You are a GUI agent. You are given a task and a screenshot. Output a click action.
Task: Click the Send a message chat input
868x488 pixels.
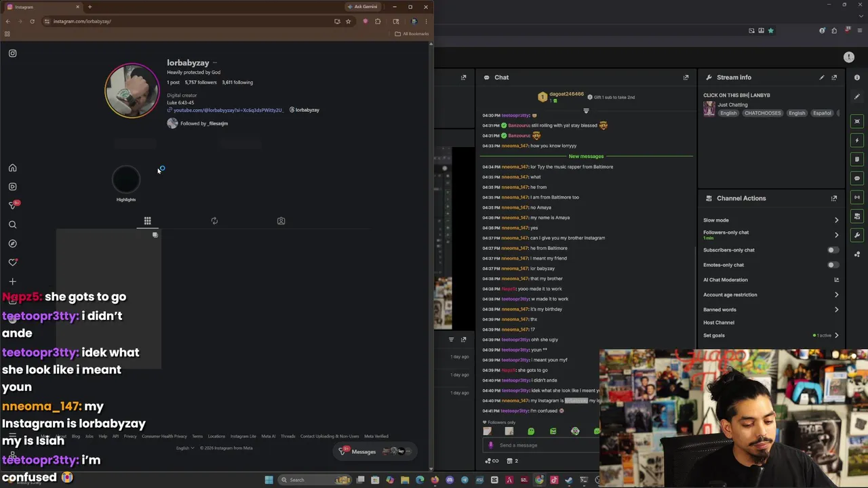point(542,445)
